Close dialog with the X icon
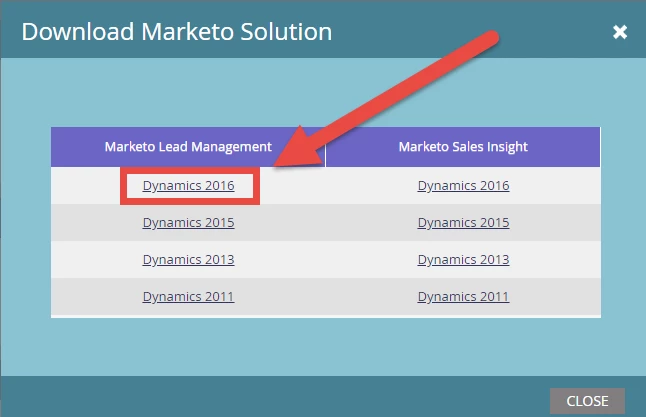646x417 pixels. tap(620, 32)
